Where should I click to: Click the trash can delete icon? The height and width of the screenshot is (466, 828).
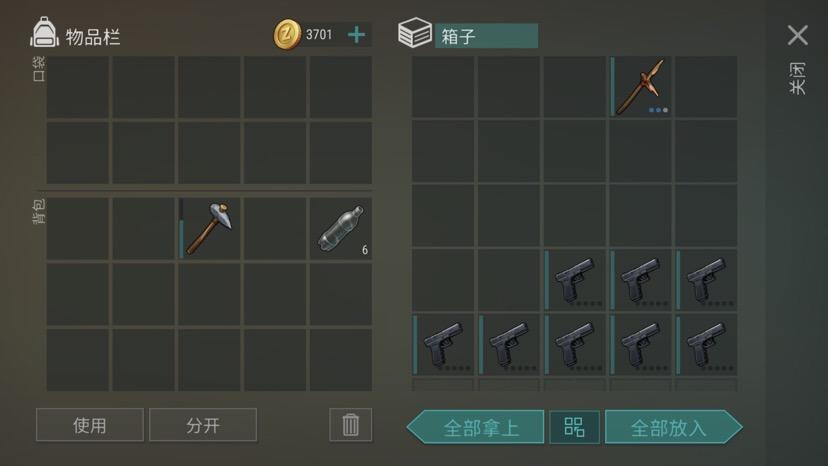(x=351, y=425)
